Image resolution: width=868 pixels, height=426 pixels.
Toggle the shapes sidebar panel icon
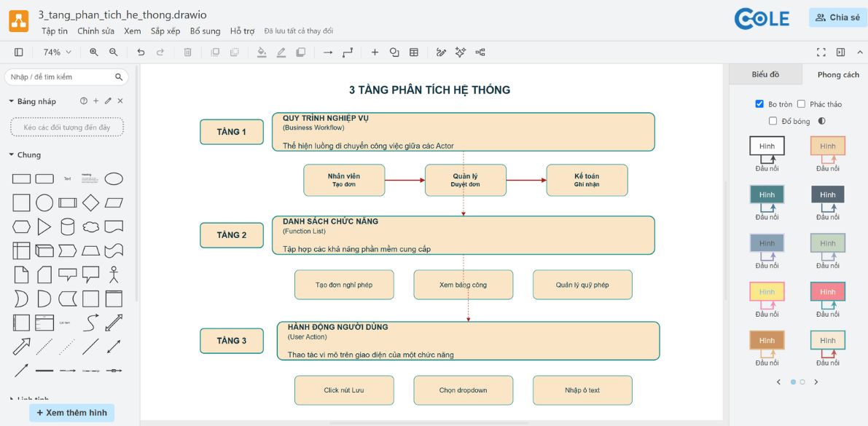pos(19,52)
